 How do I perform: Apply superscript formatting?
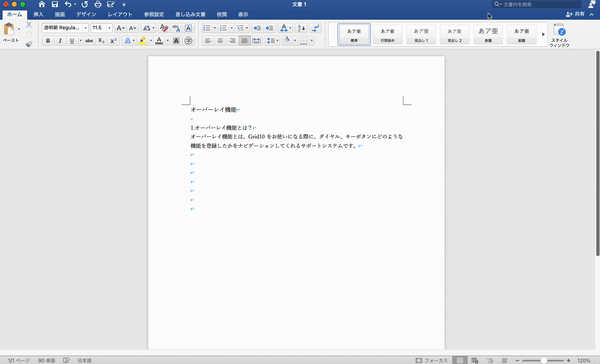113,41
